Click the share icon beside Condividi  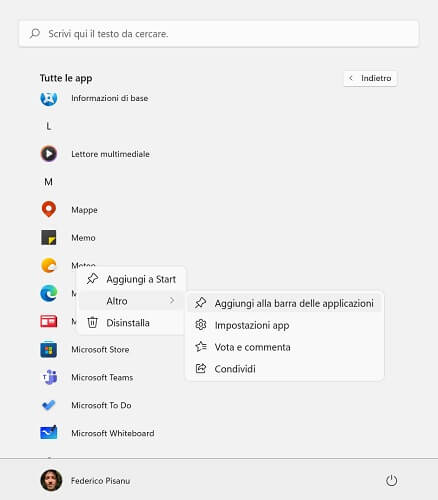201,368
